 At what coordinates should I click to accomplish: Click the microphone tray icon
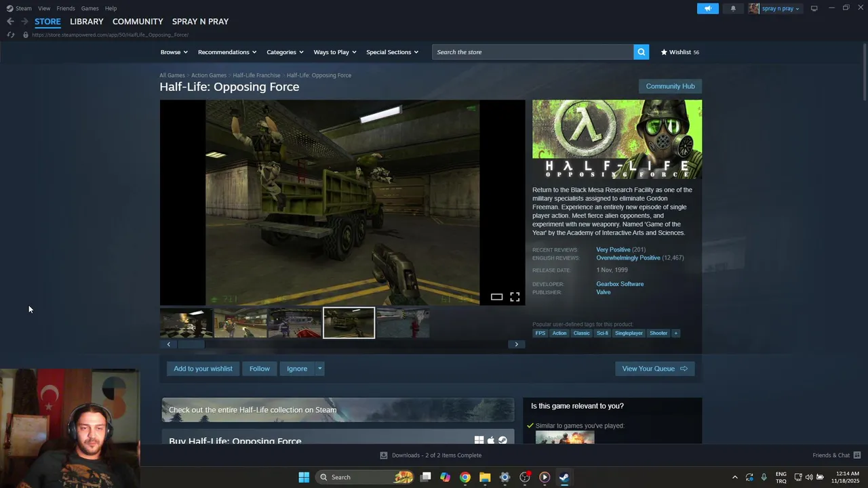[764, 477]
